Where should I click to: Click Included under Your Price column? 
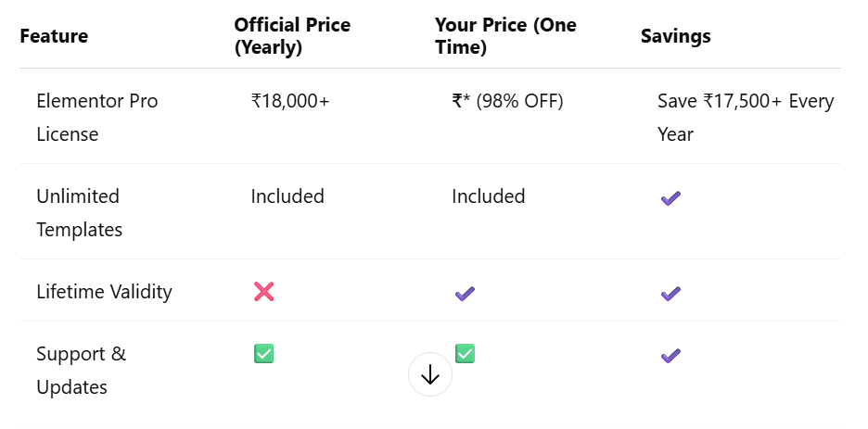click(x=489, y=196)
